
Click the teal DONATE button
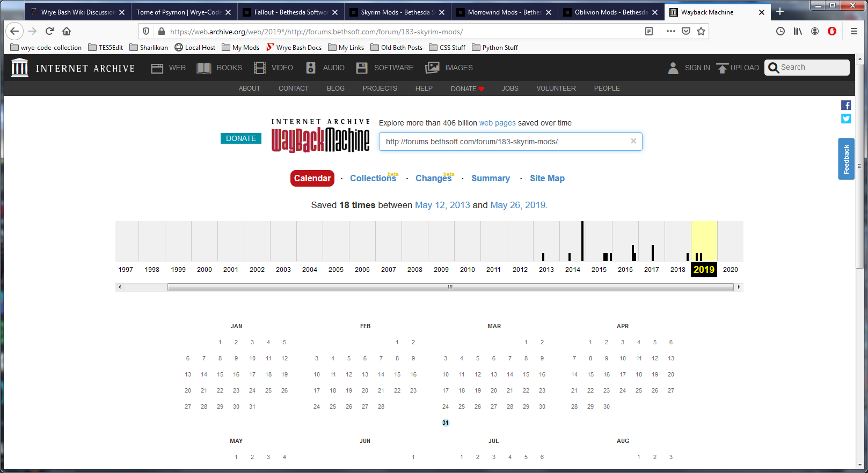point(241,138)
